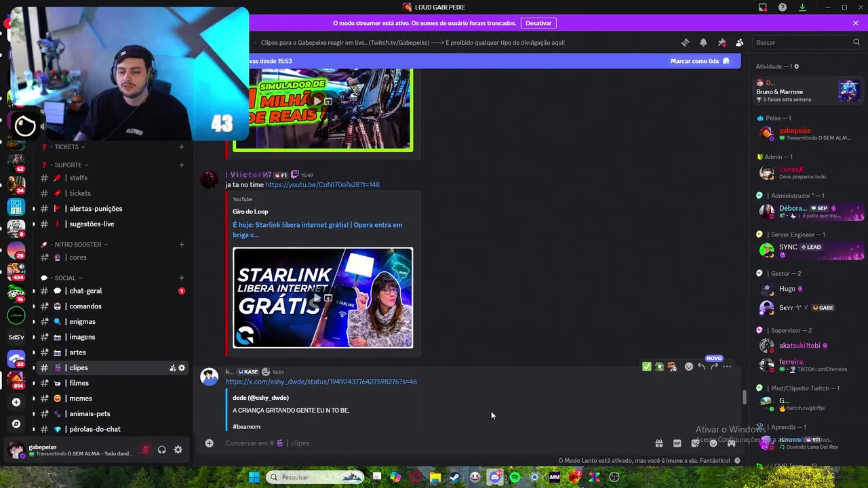Show pinned messages pin icon
The width and height of the screenshot is (868, 488).
[x=722, y=42]
